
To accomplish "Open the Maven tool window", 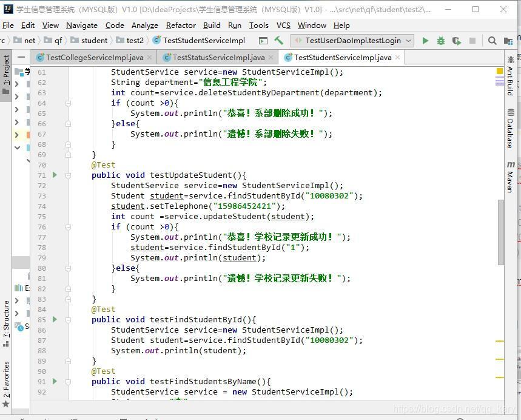I will click(510, 177).
